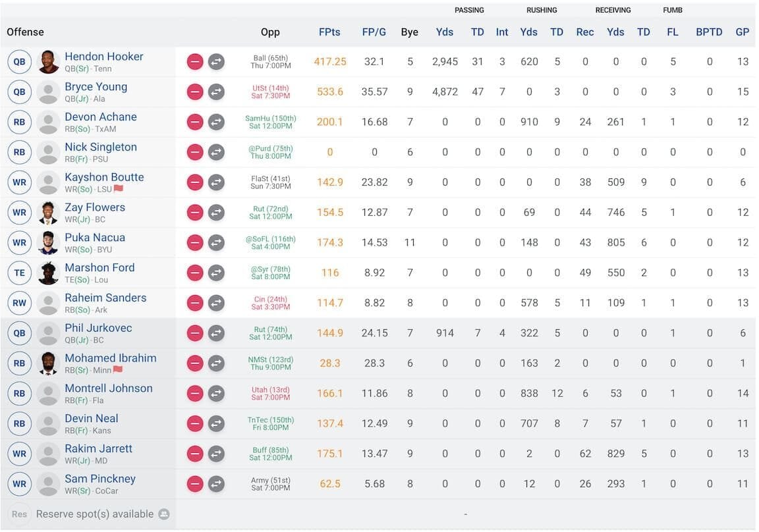Select the Res reserve slot badge

click(x=19, y=514)
